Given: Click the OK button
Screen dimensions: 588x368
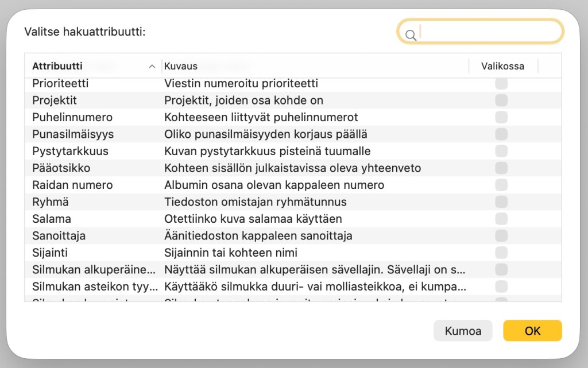Looking at the screenshot, I should point(532,331).
